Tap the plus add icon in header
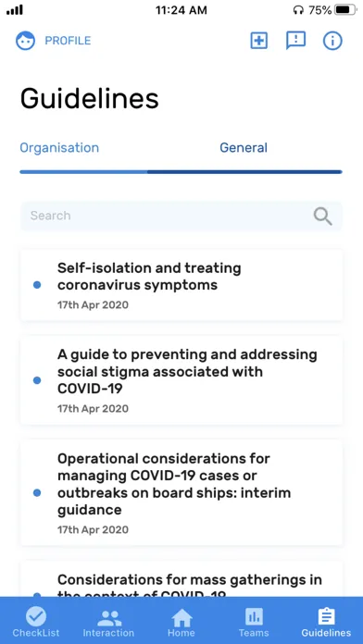Viewport: 363px width, 644px height. click(259, 41)
